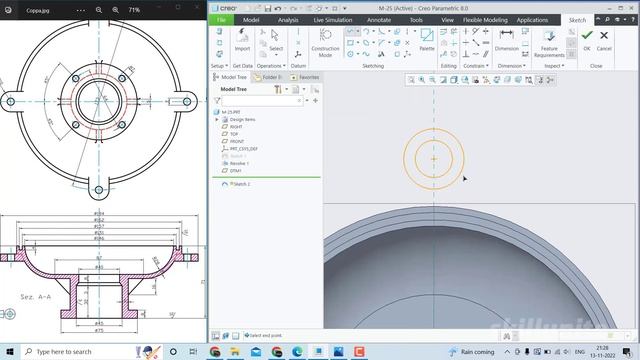Screen dimensions: 640x360
Task: Open the Circle tool dropdown arrow
Action: (x=358, y=54)
